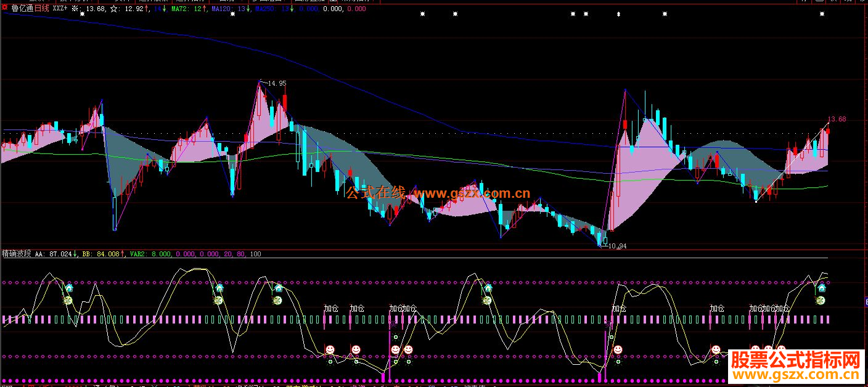868x387 pixels.
Task: Click the 10.94 low price label
Action: pos(618,246)
